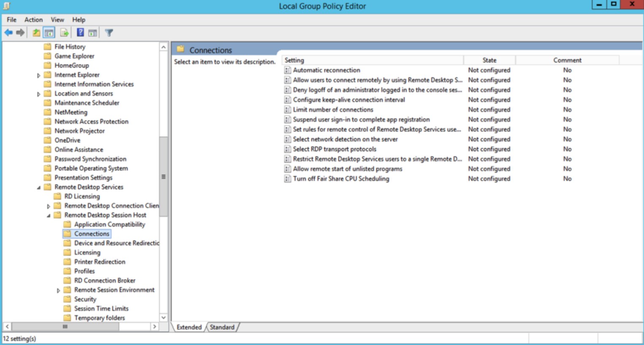Image resolution: width=644 pixels, height=345 pixels.
Task: Select Internet Information Services in the tree
Action: pos(94,84)
